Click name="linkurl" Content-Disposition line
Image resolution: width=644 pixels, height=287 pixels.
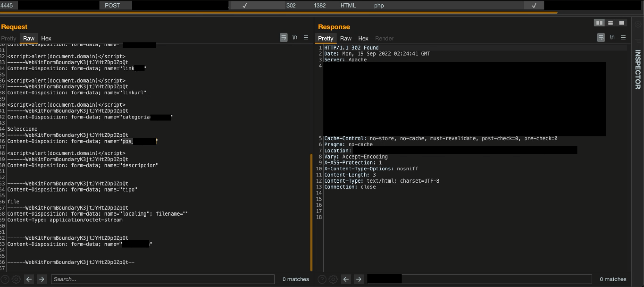(x=77, y=93)
